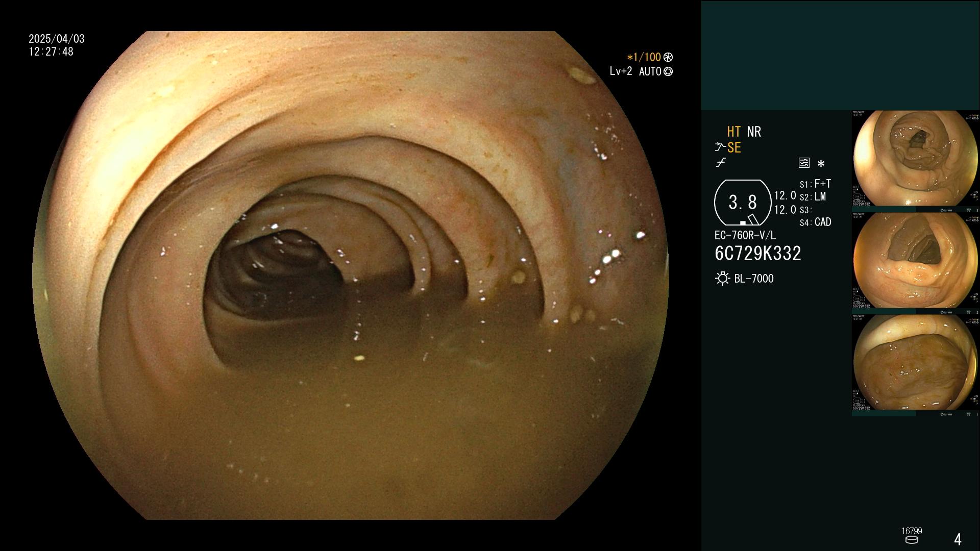
Task: Click the shutter speed *1/100 readout
Action: click(x=644, y=57)
